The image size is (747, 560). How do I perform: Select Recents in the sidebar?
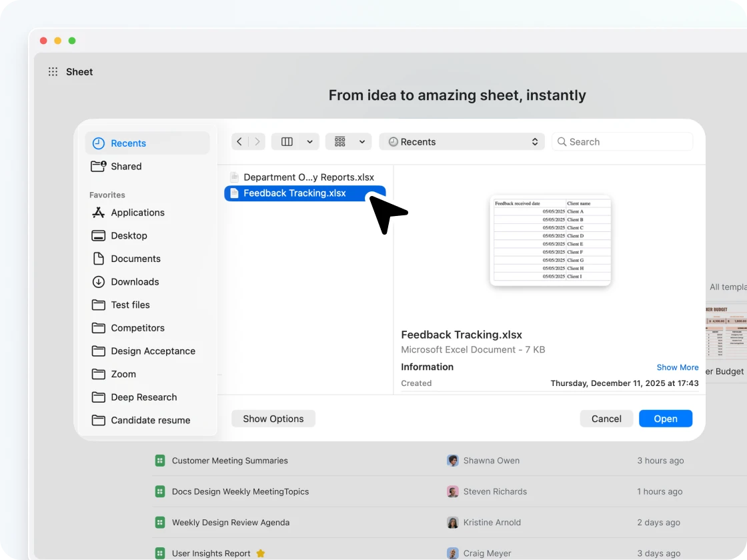tap(128, 143)
